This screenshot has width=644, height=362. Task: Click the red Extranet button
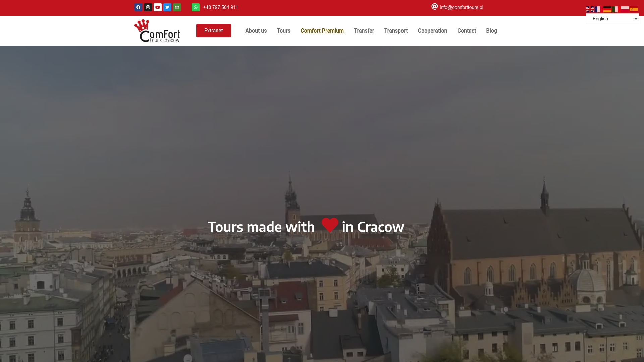(214, 31)
